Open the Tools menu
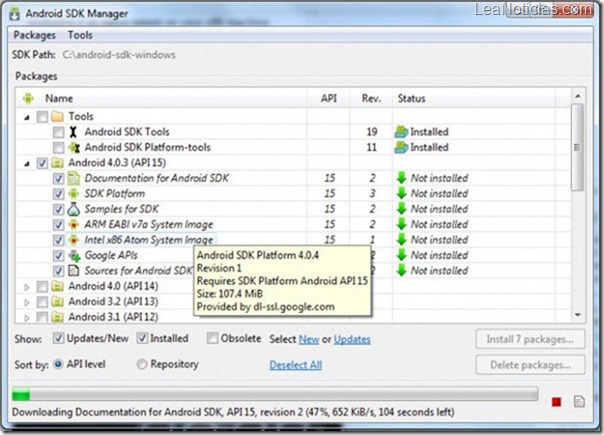This screenshot has height=435, width=604. pyautogui.click(x=80, y=35)
